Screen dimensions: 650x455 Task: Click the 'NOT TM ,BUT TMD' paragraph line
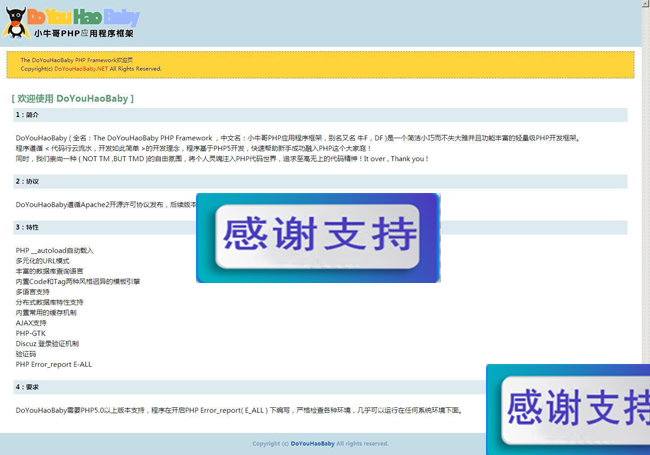222,159
